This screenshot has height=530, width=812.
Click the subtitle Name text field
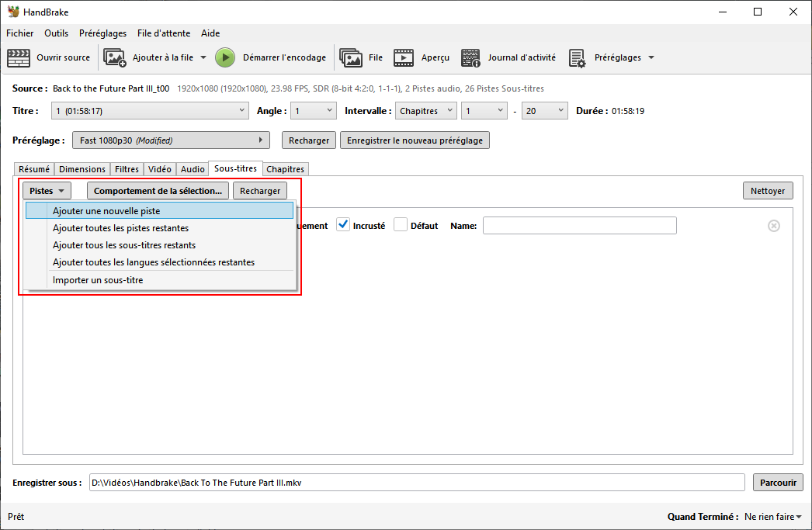pos(579,226)
